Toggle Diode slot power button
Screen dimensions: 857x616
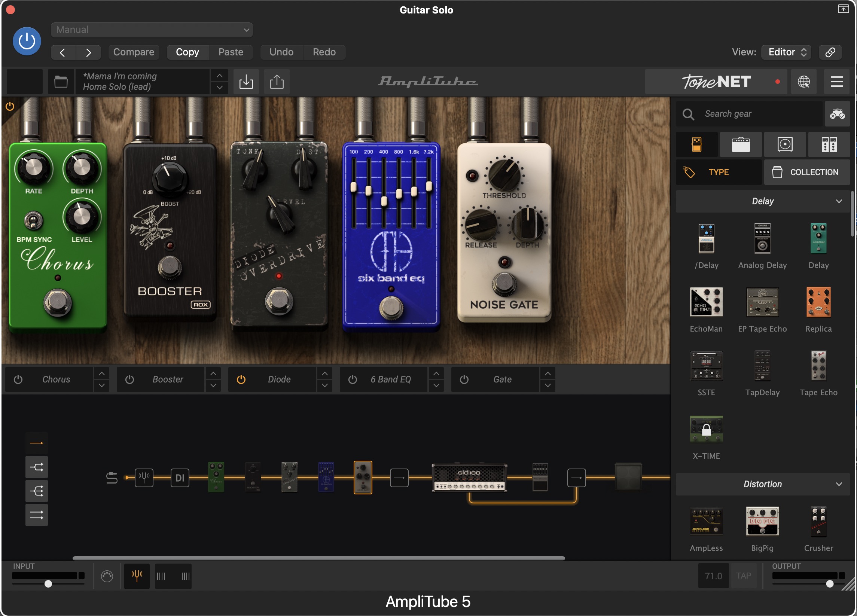[x=241, y=379]
